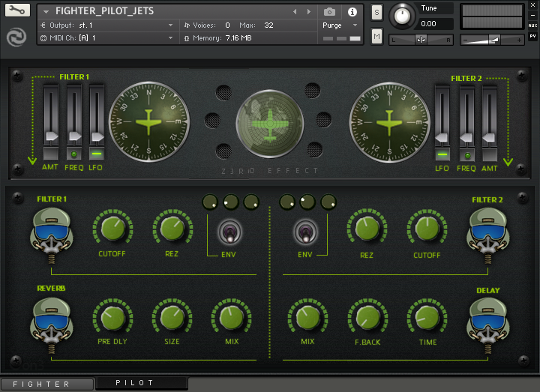Switch to the PILOT tab
Image resolution: width=540 pixels, height=392 pixels.
(x=142, y=383)
